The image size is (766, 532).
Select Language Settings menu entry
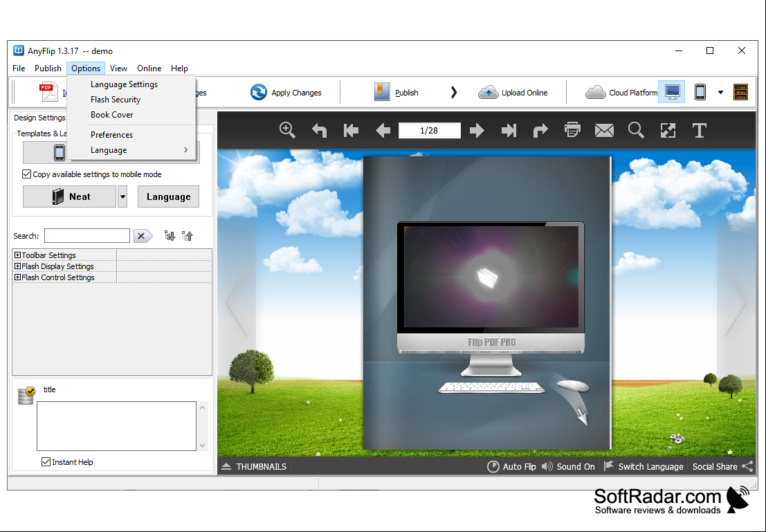click(124, 84)
